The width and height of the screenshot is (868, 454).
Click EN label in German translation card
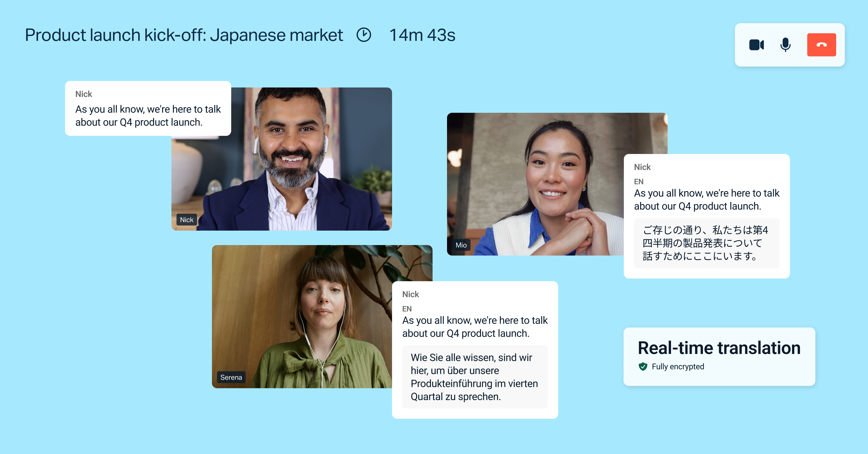pos(407,309)
